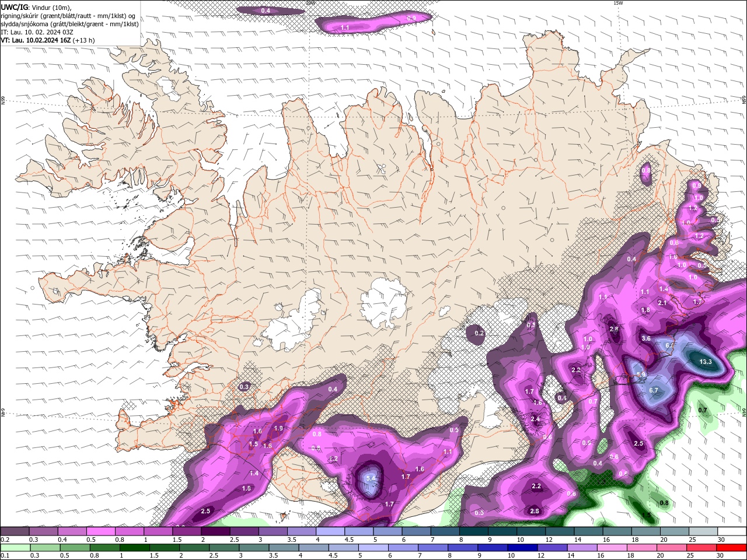Image resolution: width=747 pixels, height=560 pixels.
Task: Select the pale grey 25 swatch in the upper scale
Action: coord(703,531)
